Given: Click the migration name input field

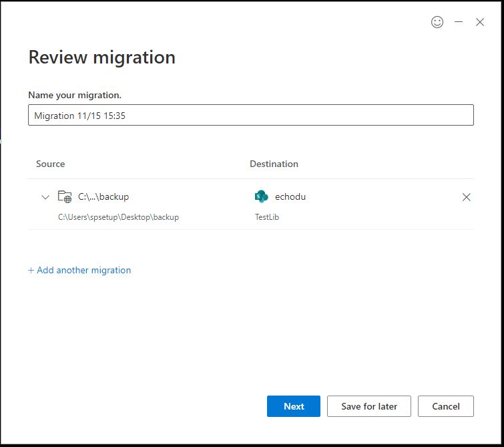Looking at the screenshot, I should click(x=251, y=115).
